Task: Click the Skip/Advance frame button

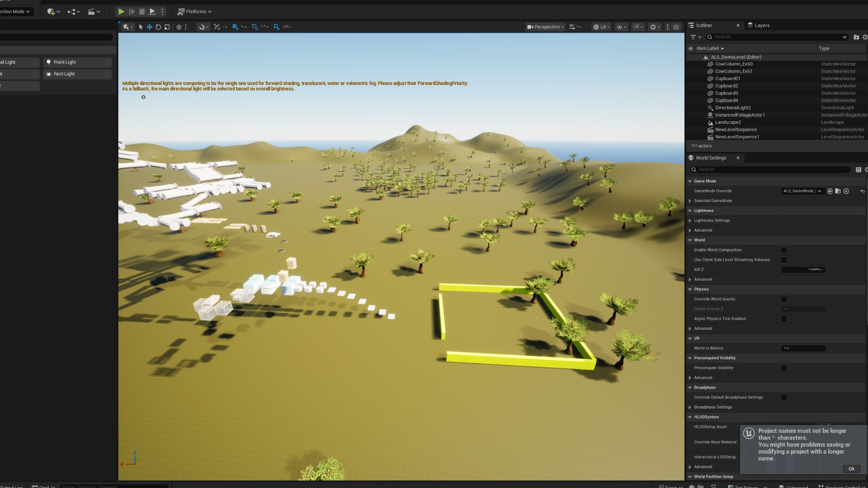Action: pos(132,12)
